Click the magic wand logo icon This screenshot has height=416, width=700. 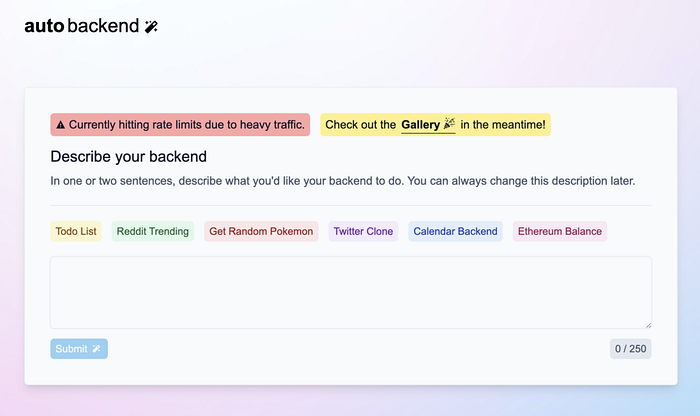point(151,26)
